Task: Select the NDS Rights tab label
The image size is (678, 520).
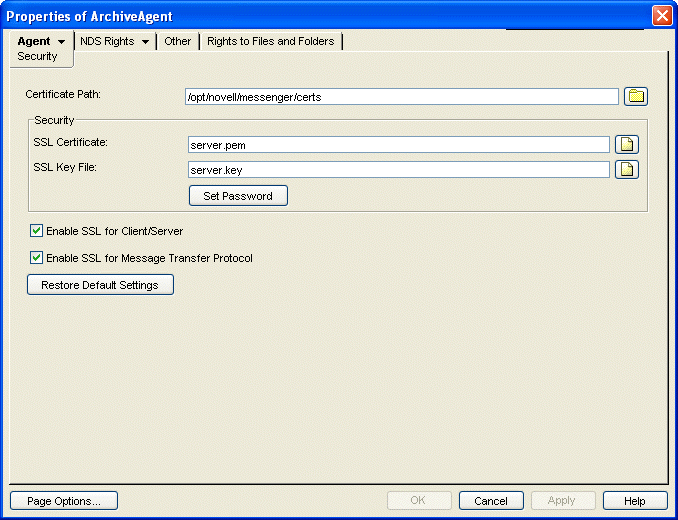Action: [107, 41]
